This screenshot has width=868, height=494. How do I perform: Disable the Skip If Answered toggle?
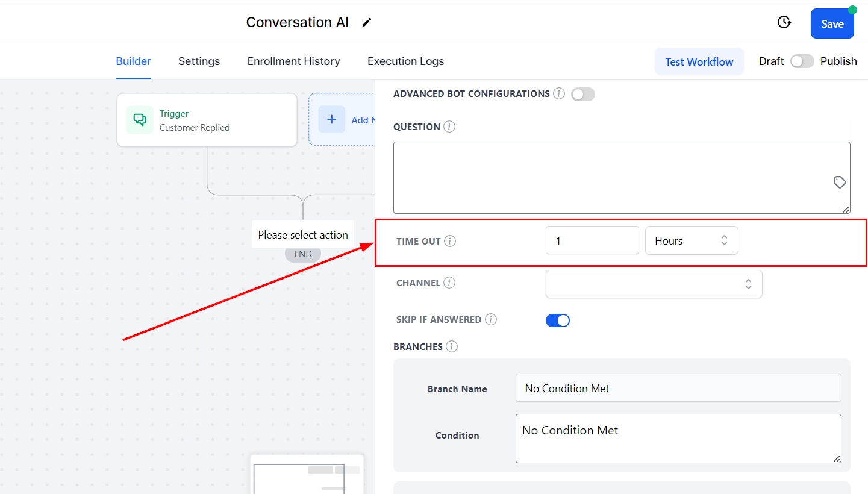(558, 320)
